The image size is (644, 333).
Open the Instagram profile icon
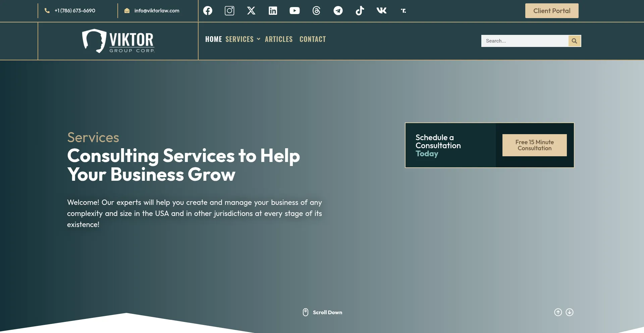click(229, 10)
